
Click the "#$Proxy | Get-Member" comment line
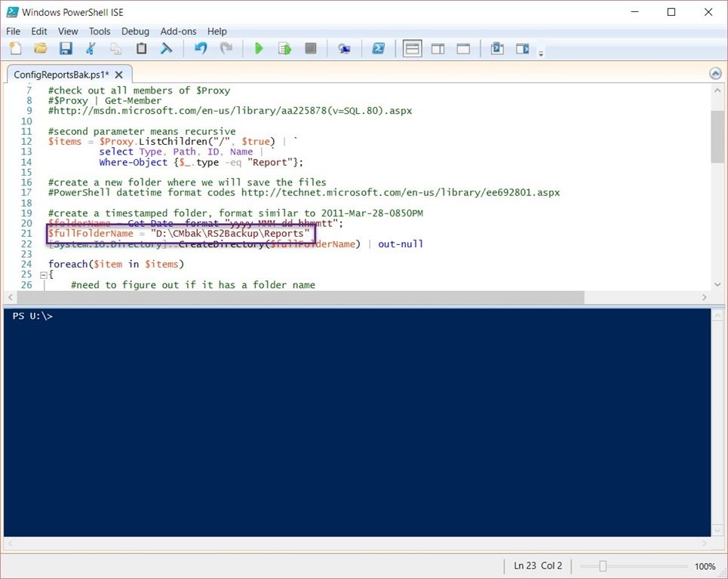pos(105,101)
